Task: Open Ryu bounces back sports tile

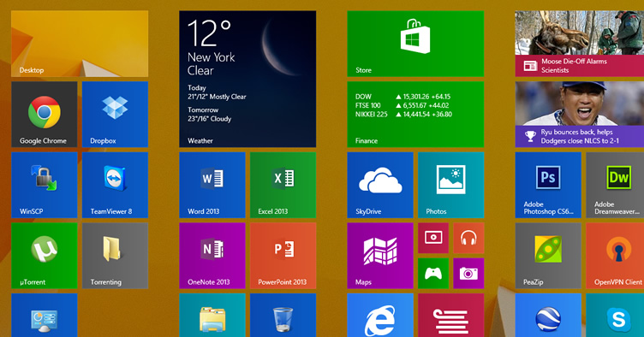Action: tap(580, 115)
